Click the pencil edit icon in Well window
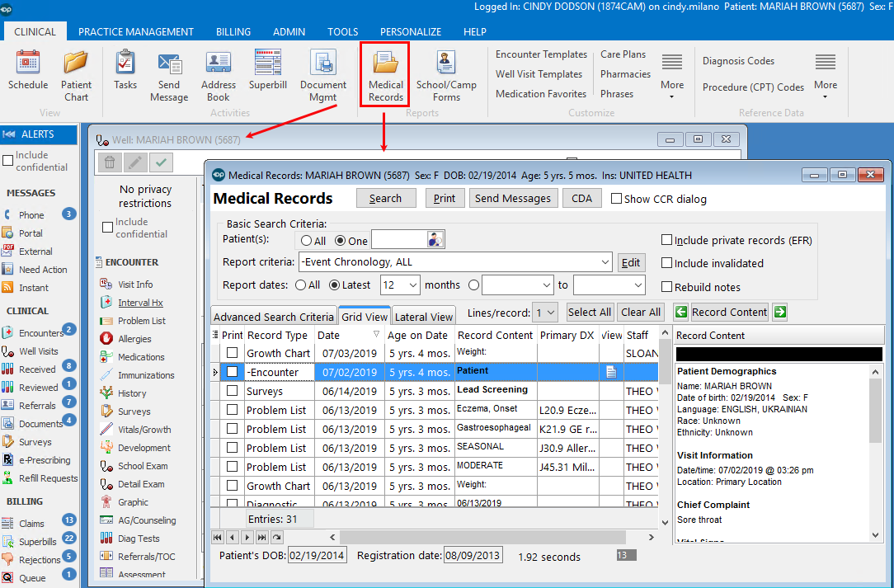The width and height of the screenshot is (894, 588). 135,163
